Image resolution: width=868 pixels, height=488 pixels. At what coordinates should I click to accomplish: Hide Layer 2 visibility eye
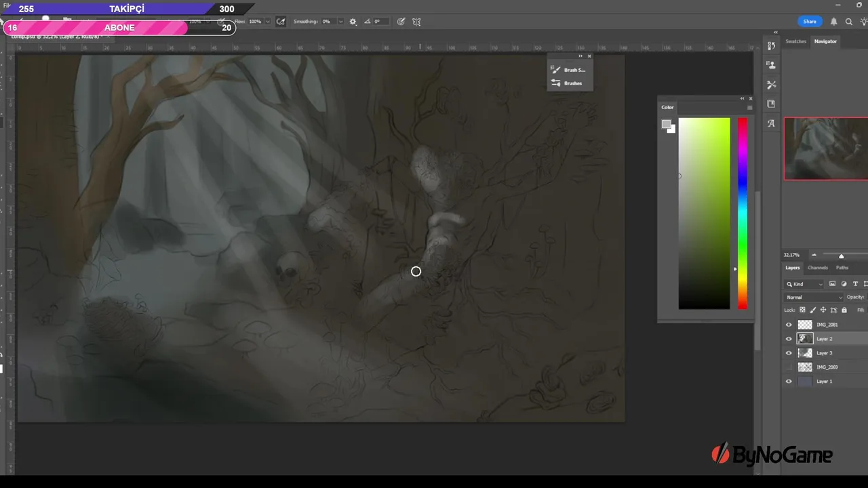pyautogui.click(x=789, y=339)
